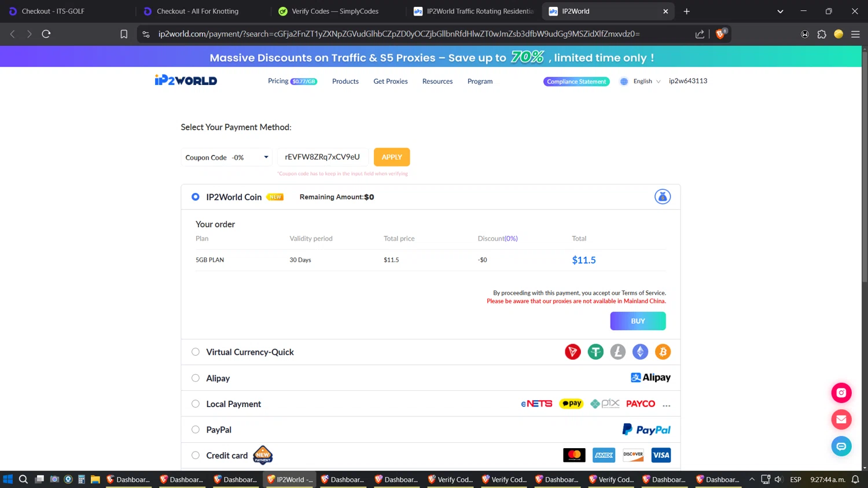Click the IP2World logo in header
The width and height of the screenshot is (868, 488).
point(186,80)
